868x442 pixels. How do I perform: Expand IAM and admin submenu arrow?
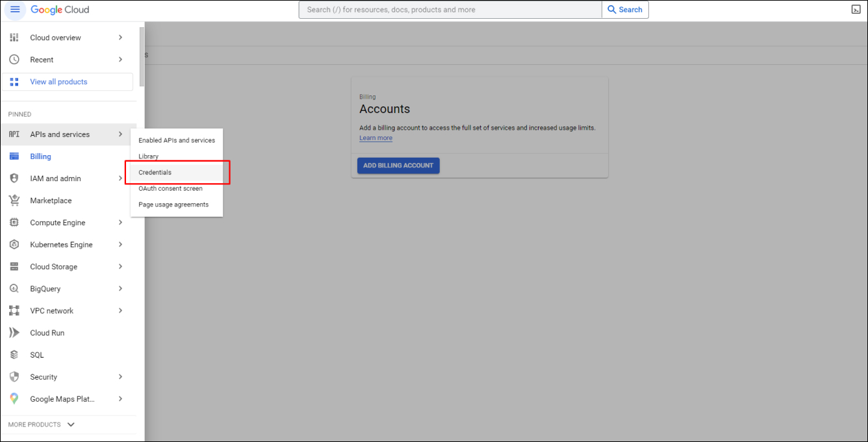pyautogui.click(x=120, y=178)
